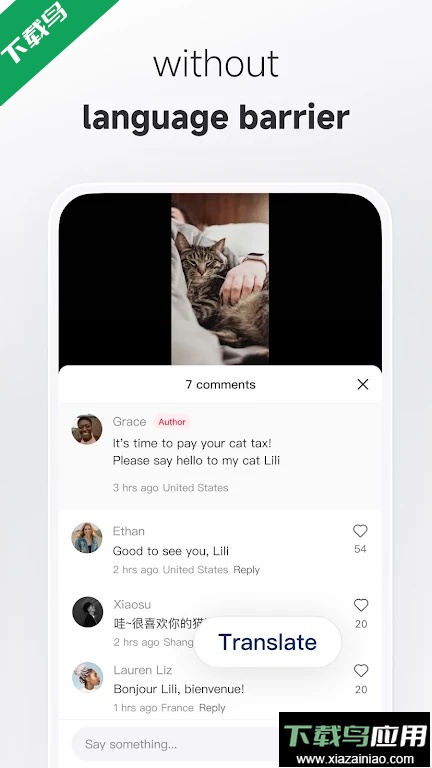Open Grace's profile picture
Image resolution: width=432 pixels, height=768 pixels.
[87, 429]
